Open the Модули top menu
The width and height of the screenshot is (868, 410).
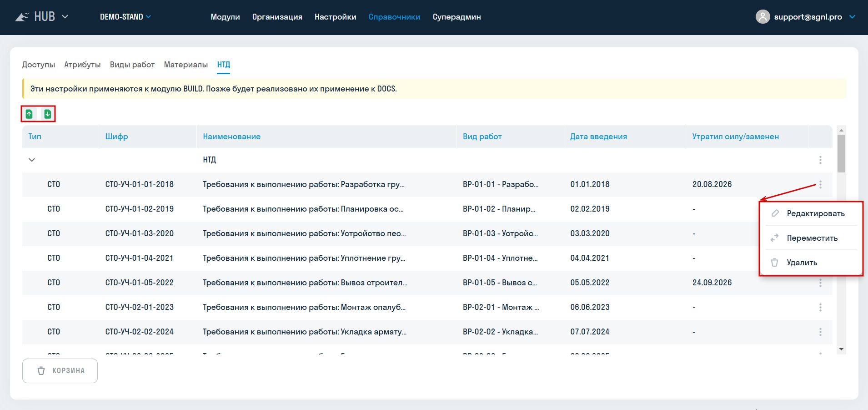[x=225, y=17]
